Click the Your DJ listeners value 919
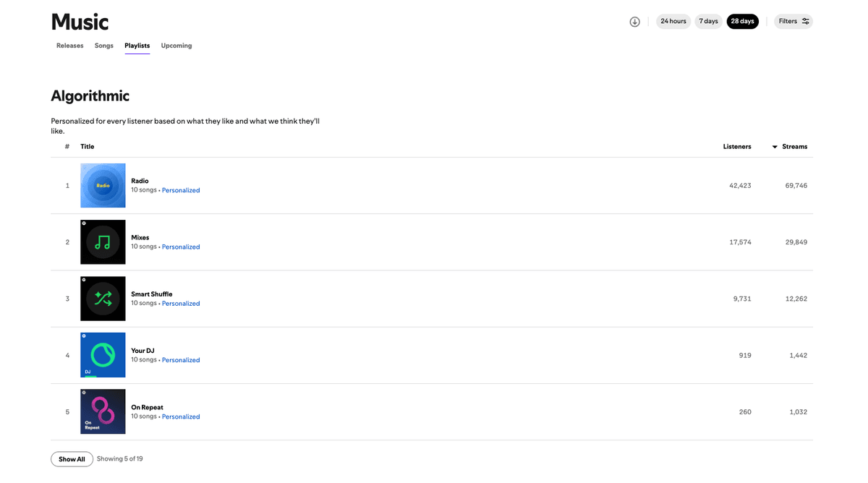 pyautogui.click(x=745, y=355)
